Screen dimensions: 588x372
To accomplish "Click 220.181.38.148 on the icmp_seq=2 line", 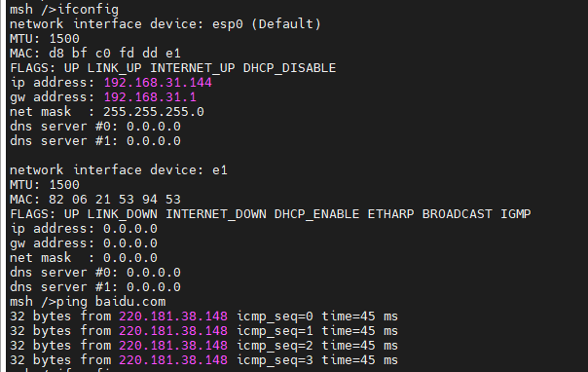I will tap(173, 346).
